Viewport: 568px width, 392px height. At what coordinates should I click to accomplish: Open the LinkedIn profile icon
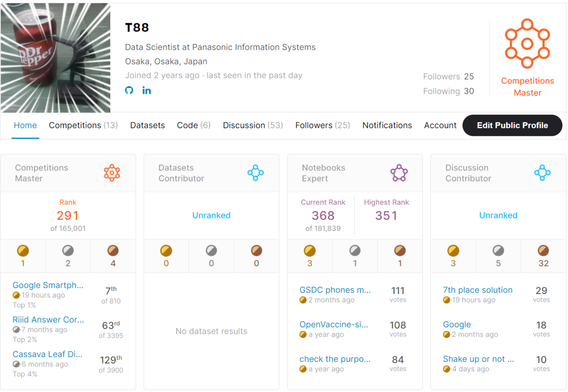147,90
